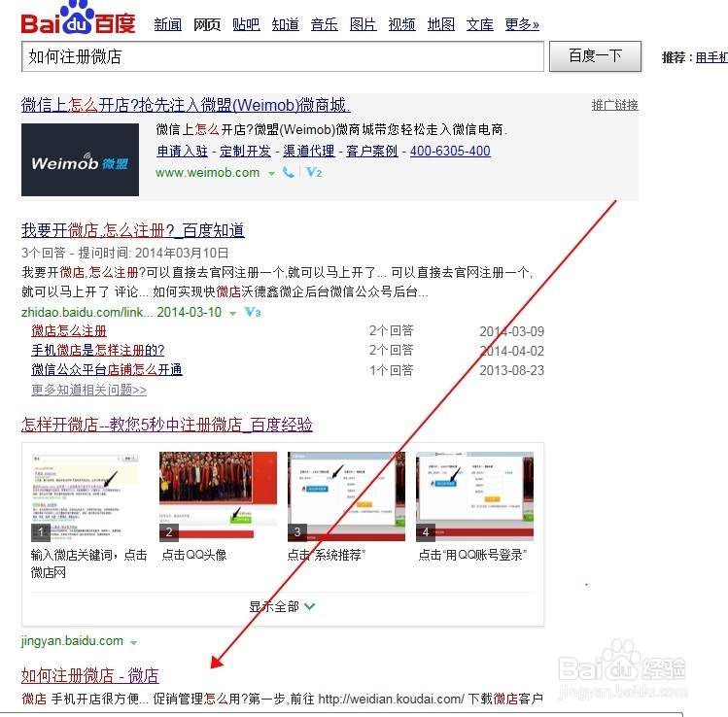
Task: Click the Baidu logo
Action: tap(78, 18)
